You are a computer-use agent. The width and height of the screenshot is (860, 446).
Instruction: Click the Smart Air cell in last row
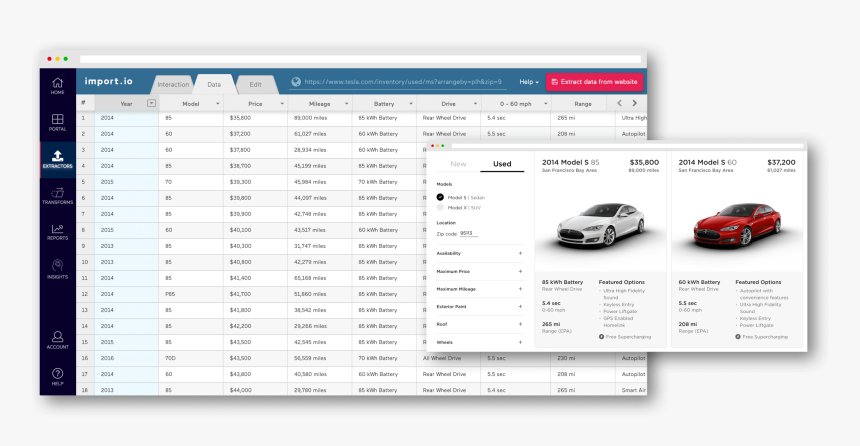pos(631,390)
